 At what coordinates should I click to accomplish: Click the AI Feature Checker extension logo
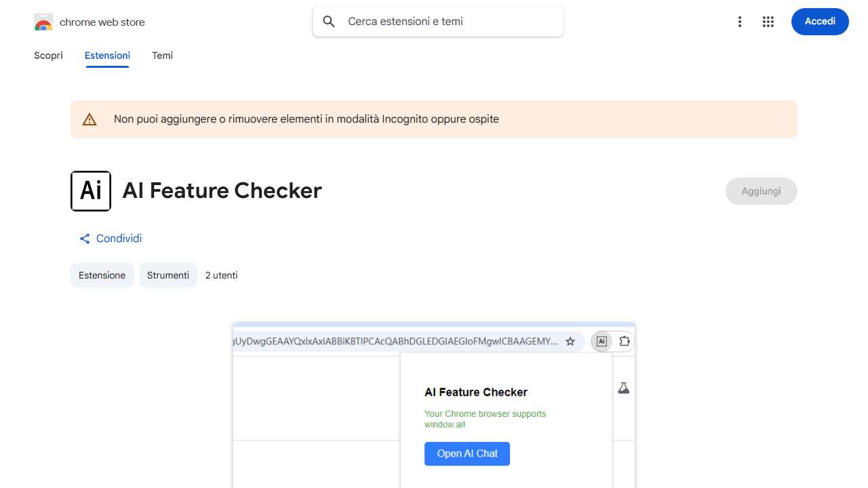click(90, 190)
